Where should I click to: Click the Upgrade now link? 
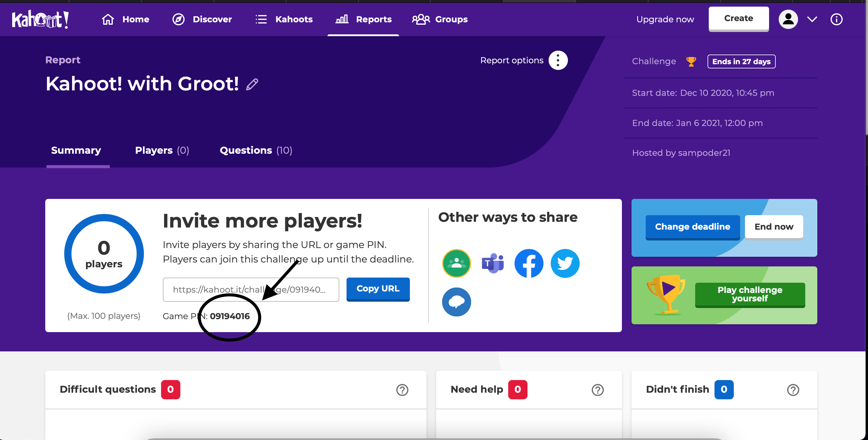point(665,19)
